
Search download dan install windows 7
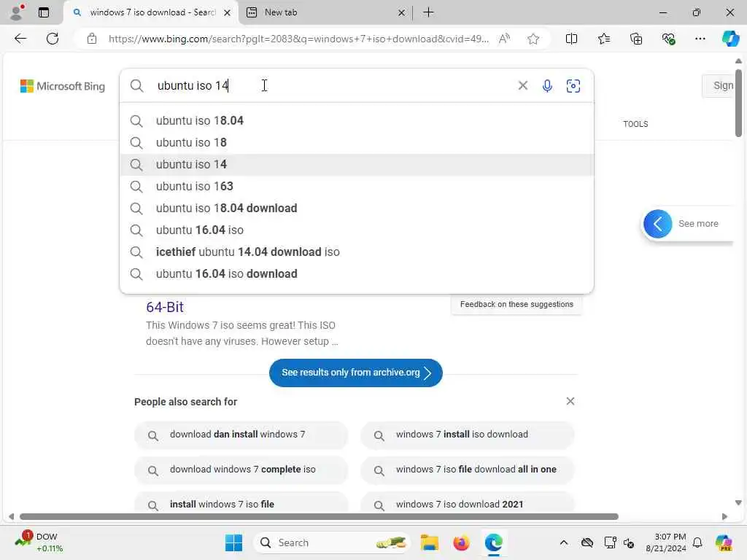coord(241,435)
